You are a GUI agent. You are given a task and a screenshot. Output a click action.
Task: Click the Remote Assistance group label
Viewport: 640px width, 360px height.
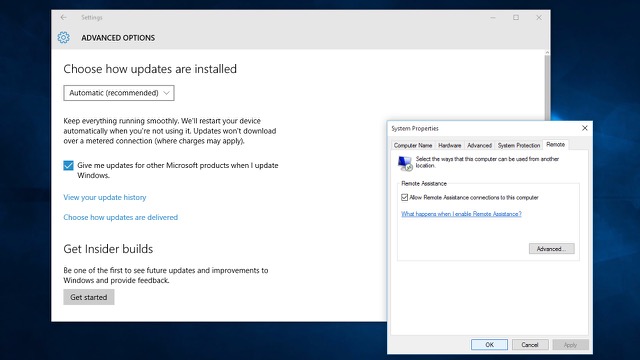[424, 184]
